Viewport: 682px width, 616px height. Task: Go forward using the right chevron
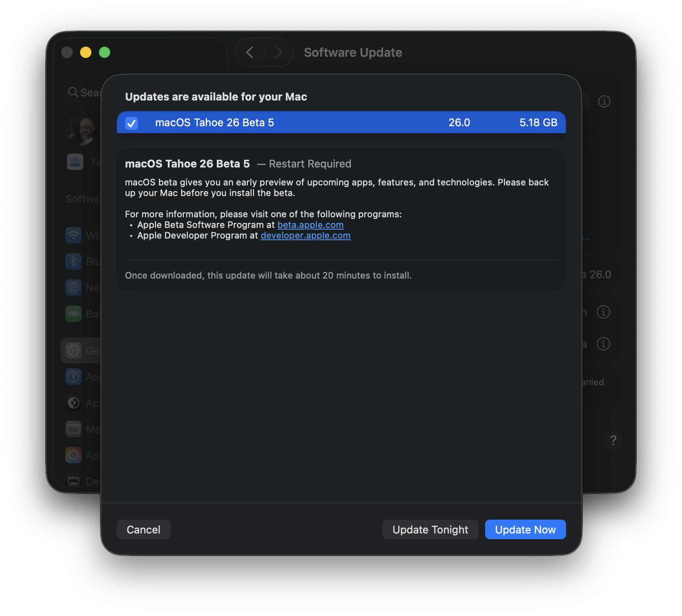point(279,52)
